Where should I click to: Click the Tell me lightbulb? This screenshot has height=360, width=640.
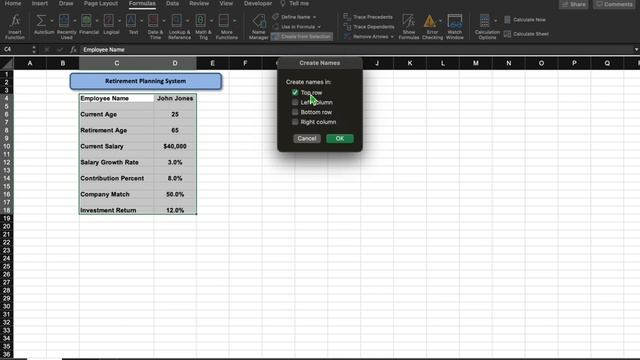[x=283, y=3]
